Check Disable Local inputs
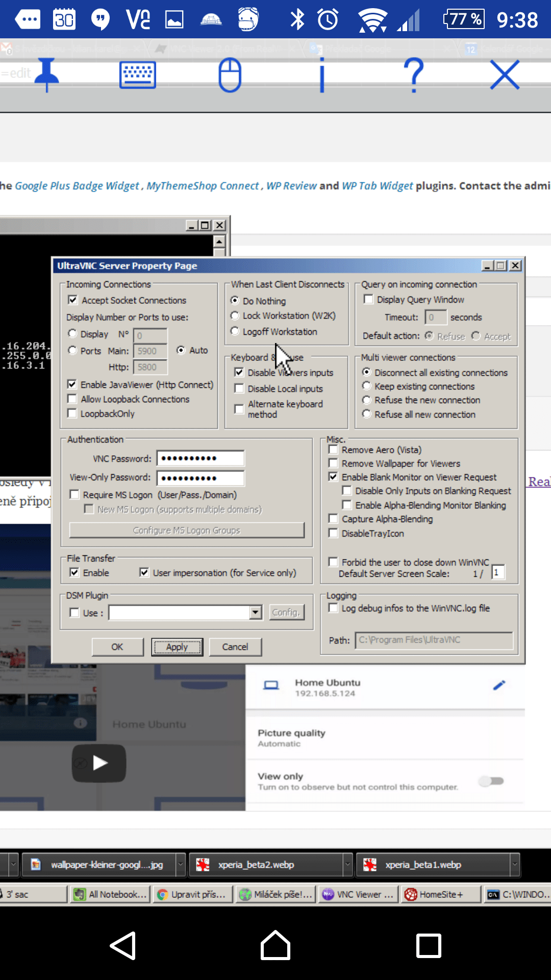Screen dimensions: 551x980 click(239, 388)
